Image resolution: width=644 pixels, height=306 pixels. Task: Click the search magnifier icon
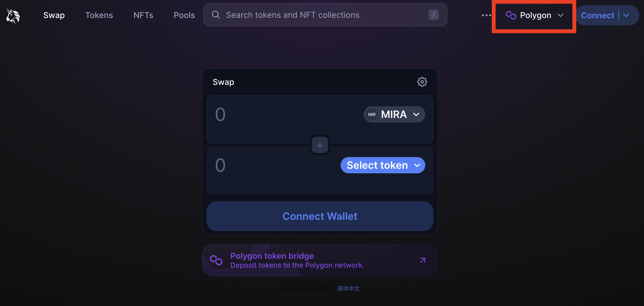pos(216,15)
